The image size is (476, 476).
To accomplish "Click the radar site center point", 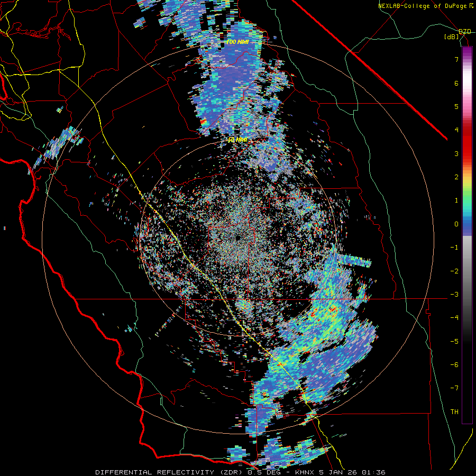I will pyautogui.click(x=238, y=237).
